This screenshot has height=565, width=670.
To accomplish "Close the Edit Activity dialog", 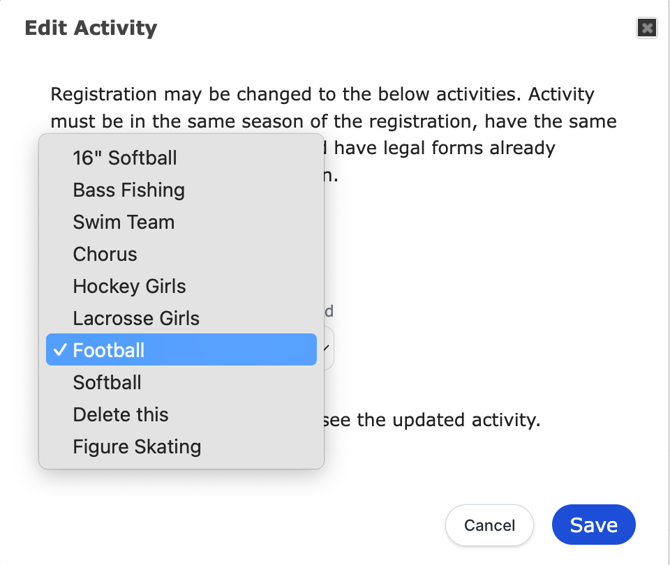I will pyautogui.click(x=647, y=28).
